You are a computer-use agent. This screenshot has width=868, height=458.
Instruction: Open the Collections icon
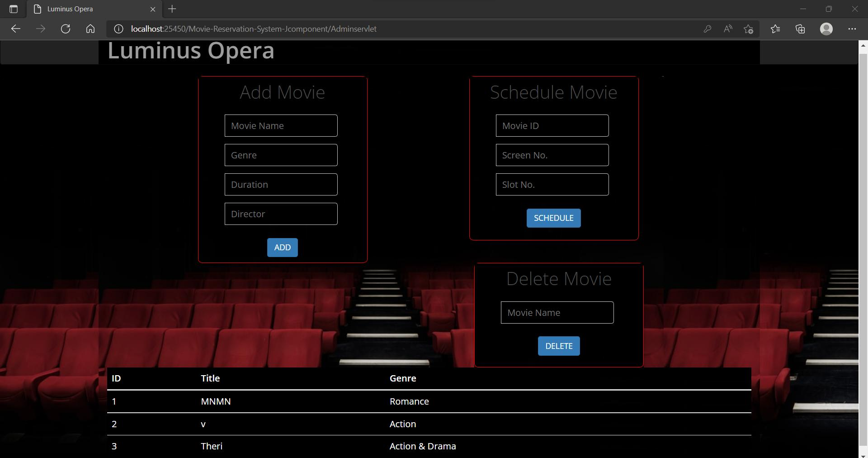click(800, 29)
